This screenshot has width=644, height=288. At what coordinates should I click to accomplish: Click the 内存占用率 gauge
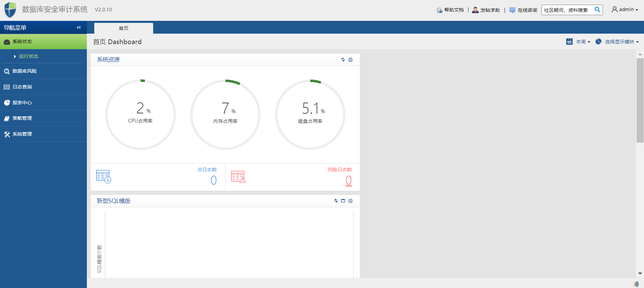(225, 115)
